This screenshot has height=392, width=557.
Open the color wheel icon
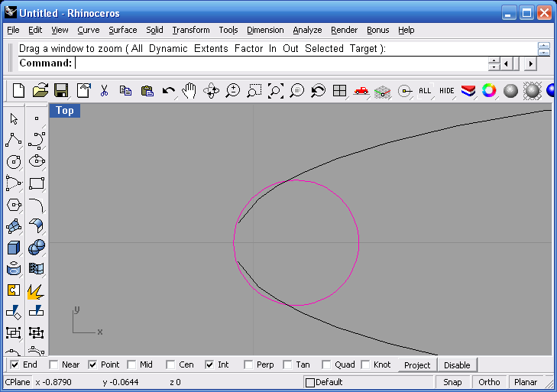pos(489,91)
